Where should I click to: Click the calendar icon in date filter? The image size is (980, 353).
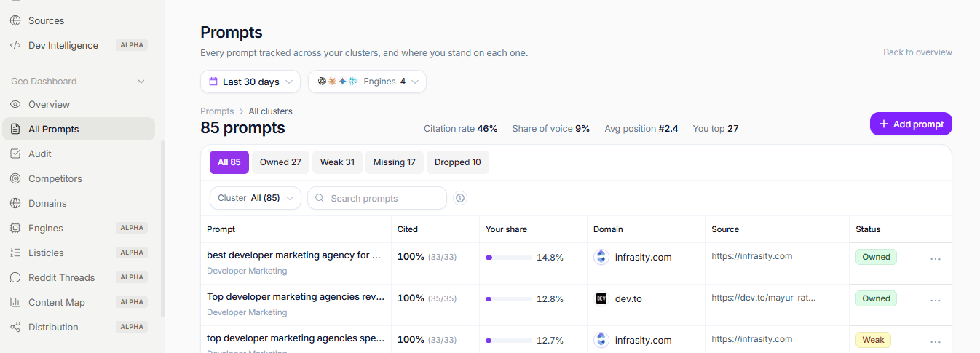213,82
